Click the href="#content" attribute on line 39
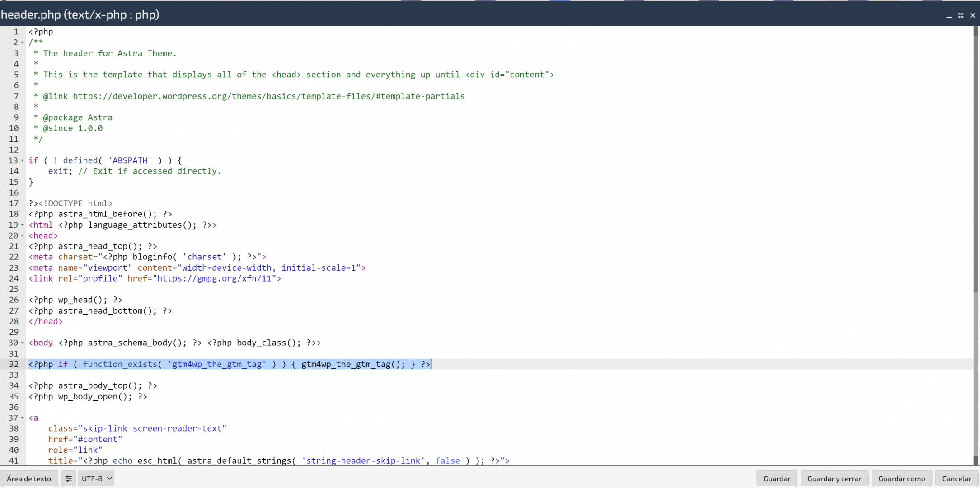980x488 pixels. point(85,439)
